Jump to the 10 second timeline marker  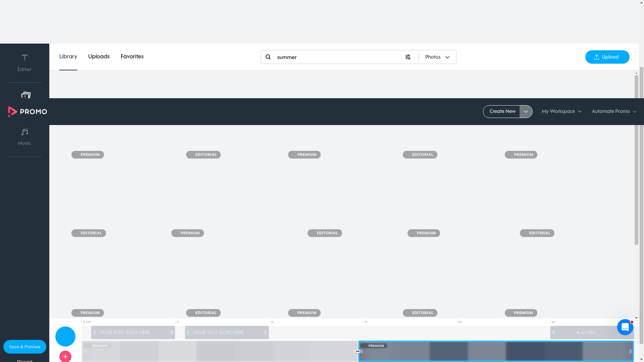(272, 322)
